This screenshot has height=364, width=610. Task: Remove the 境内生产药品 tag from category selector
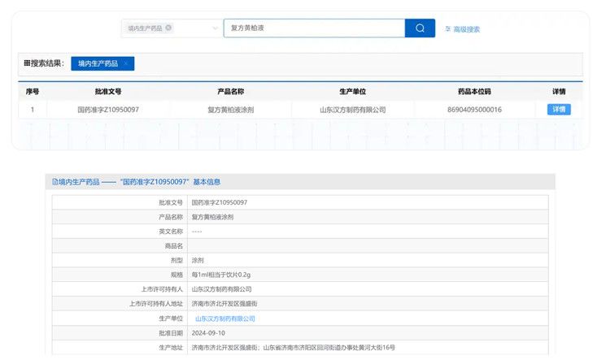tap(168, 28)
